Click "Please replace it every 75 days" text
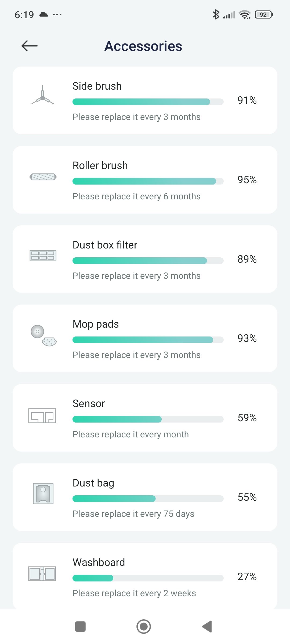Screen dimensions: 290x644 [x=133, y=514]
